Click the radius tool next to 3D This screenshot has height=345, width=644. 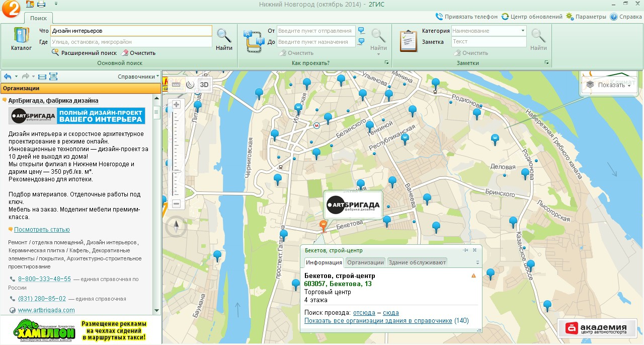click(x=190, y=85)
